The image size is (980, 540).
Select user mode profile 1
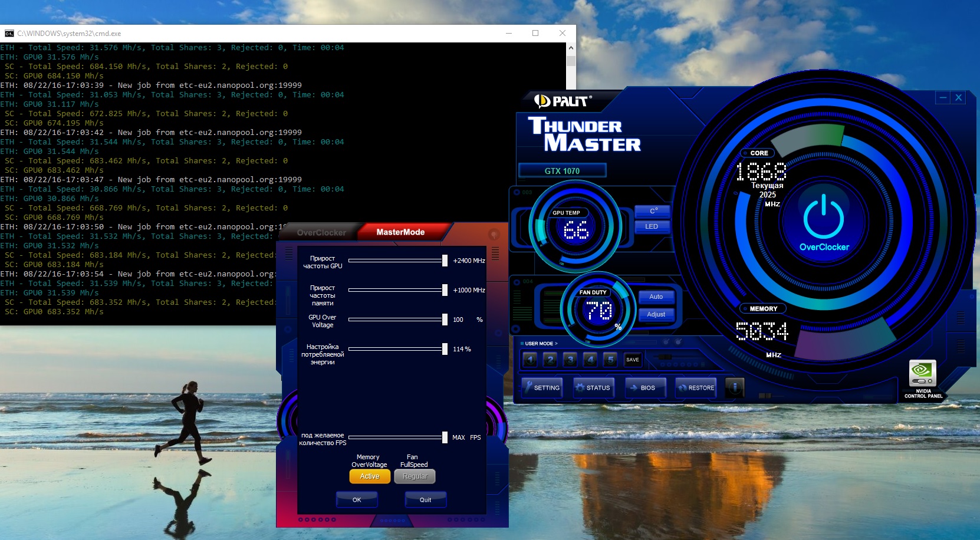(530, 359)
